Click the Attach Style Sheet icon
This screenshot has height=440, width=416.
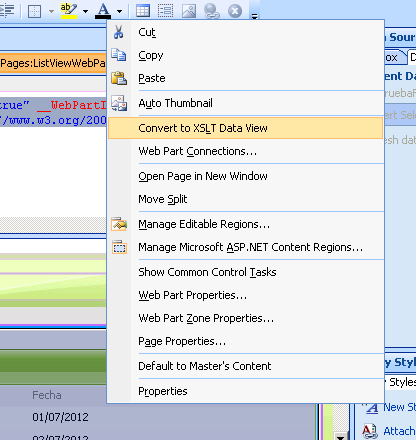tap(370, 431)
